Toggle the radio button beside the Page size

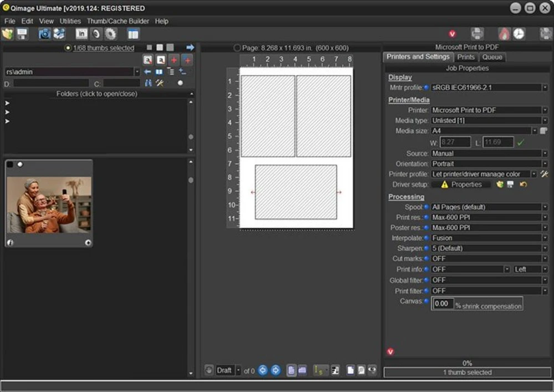(237, 48)
